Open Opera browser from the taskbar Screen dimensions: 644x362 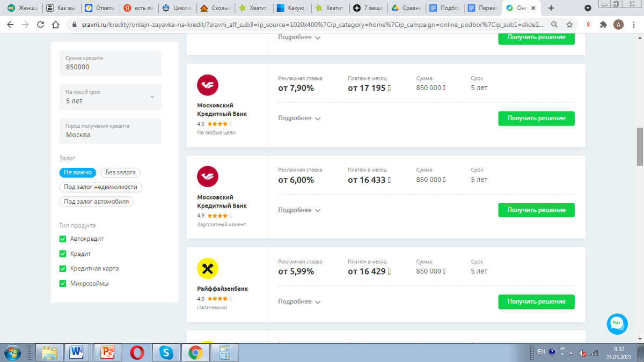click(x=137, y=352)
